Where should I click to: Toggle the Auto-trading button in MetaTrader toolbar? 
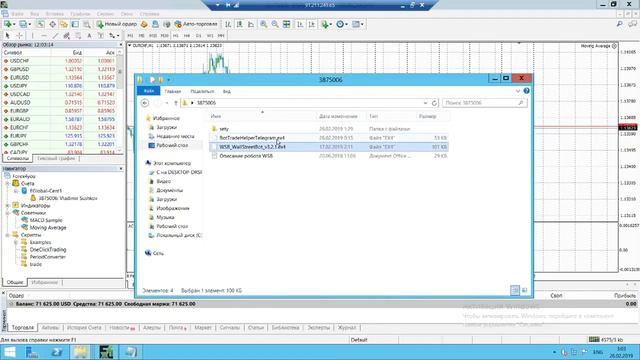[x=196, y=24]
